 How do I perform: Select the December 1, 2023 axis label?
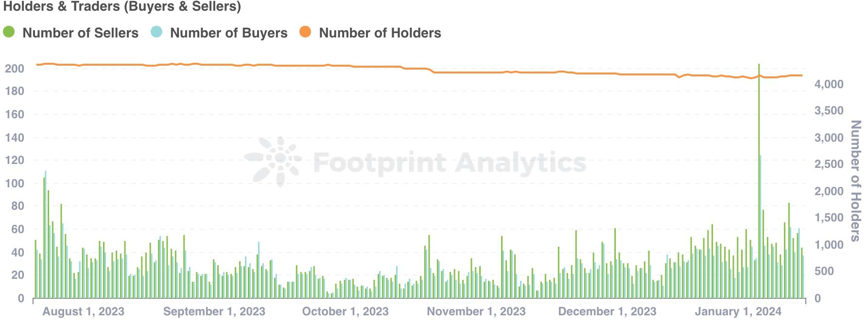pyautogui.click(x=607, y=311)
